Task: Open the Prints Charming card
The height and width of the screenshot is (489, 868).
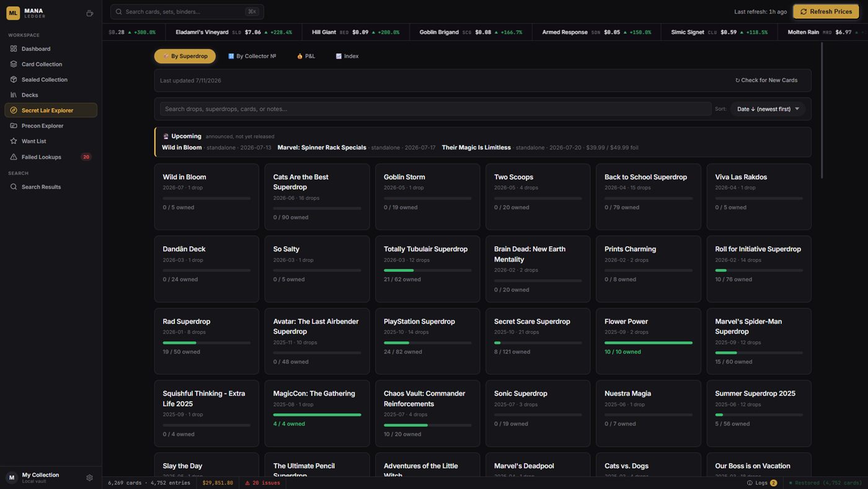Action: click(648, 269)
